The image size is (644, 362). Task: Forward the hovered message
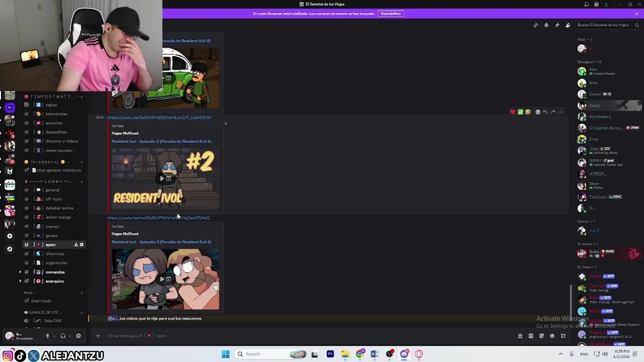pos(552,112)
